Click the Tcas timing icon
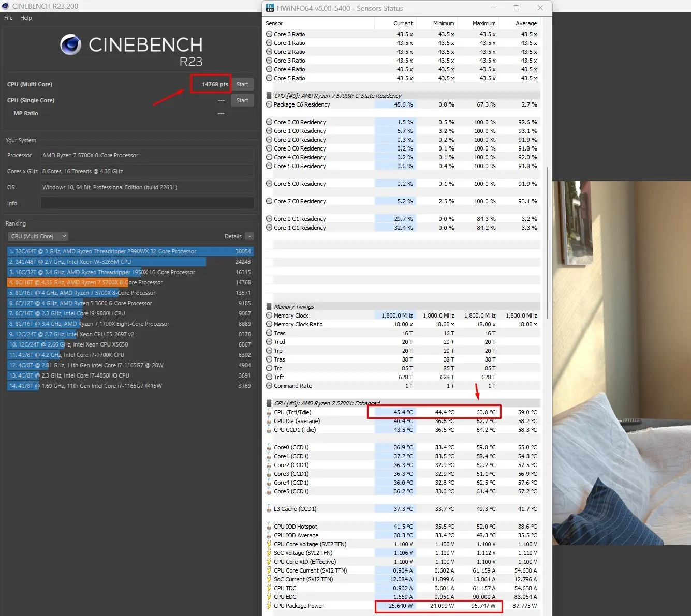This screenshot has height=616, width=691. [269, 333]
